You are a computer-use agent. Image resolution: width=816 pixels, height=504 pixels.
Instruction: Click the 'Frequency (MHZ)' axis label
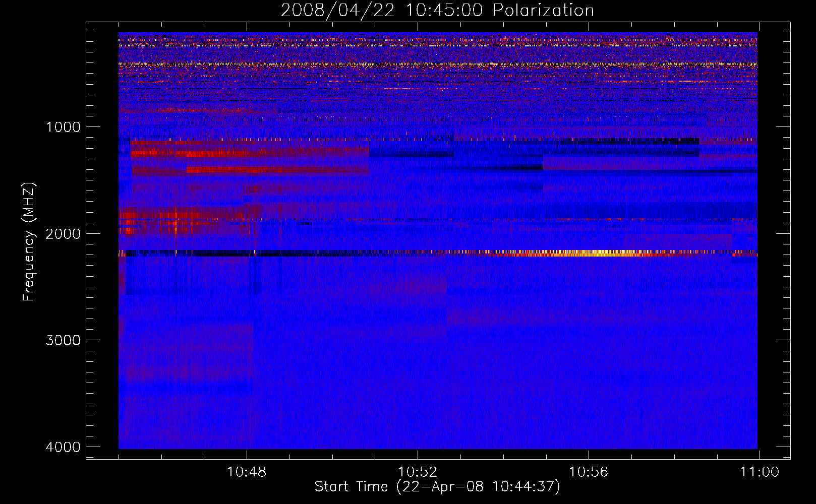tap(29, 242)
